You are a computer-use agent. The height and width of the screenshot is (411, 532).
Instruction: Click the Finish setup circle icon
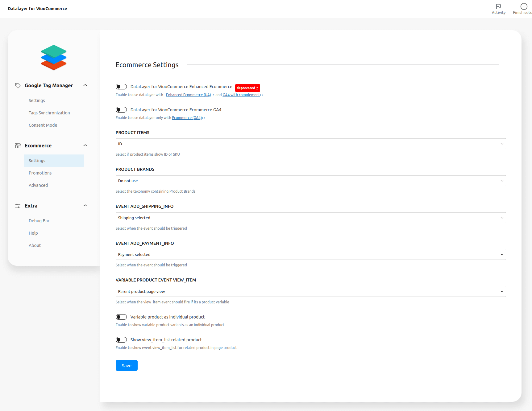524,6
